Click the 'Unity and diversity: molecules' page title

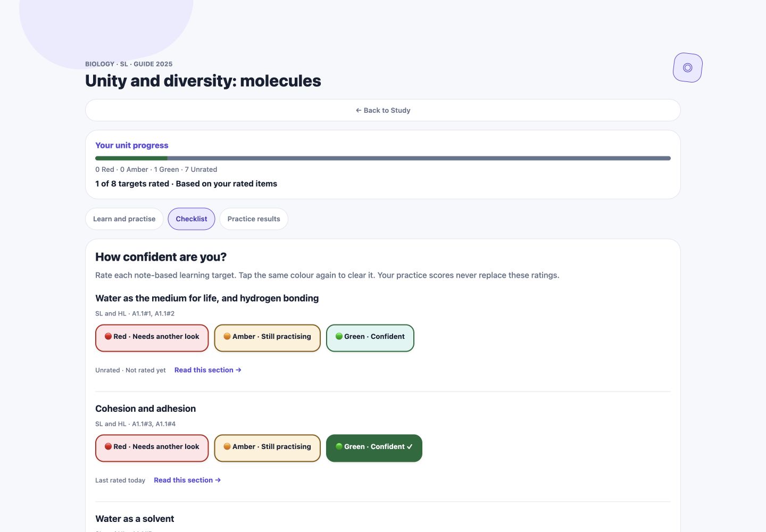[x=203, y=81]
